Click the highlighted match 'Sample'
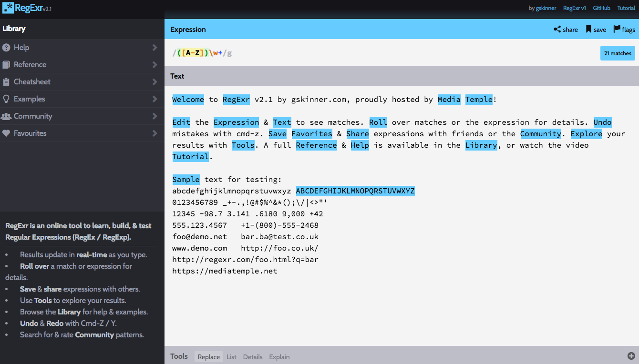The height and width of the screenshot is (364, 639). (186, 180)
